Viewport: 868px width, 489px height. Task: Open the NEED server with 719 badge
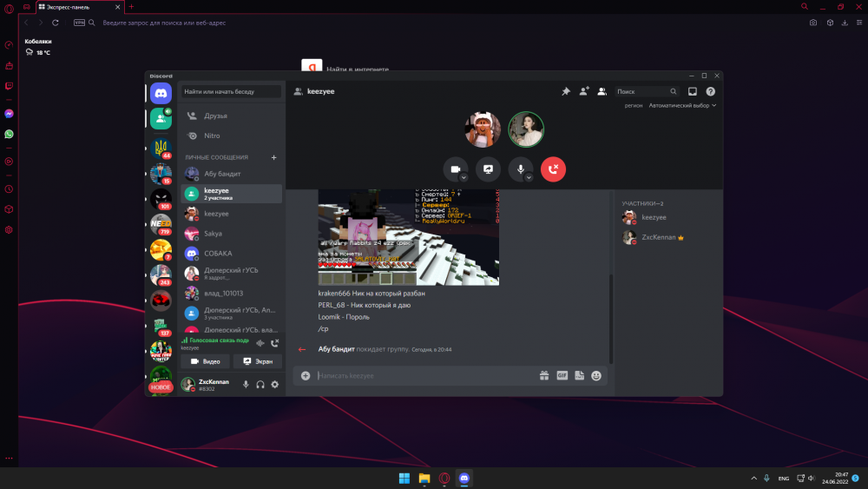click(161, 224)
